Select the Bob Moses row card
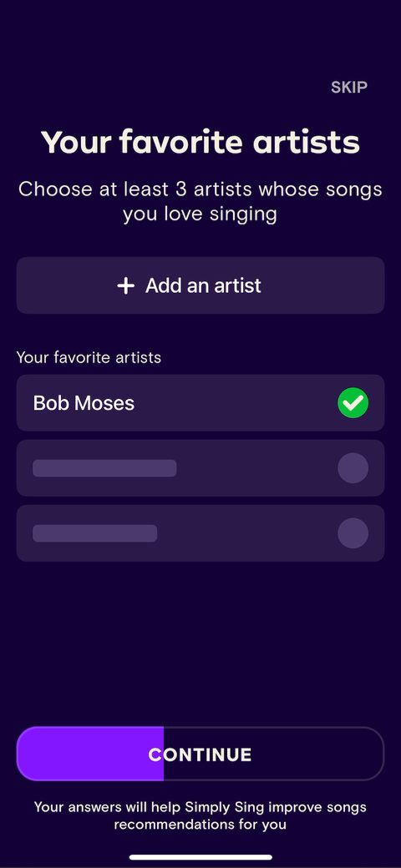The width and height of the screenshot is (401, 868). tap(200, 403)
